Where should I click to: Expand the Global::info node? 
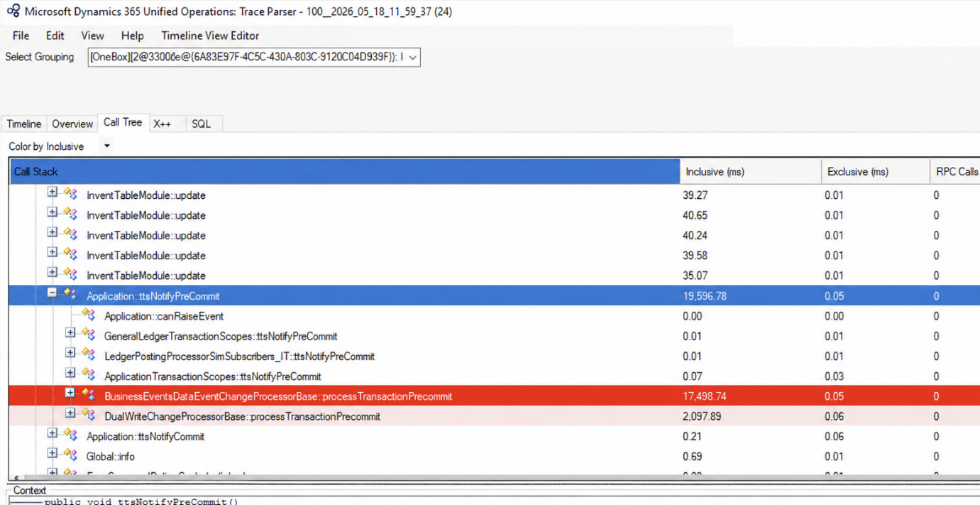click(x=52, y=452)
